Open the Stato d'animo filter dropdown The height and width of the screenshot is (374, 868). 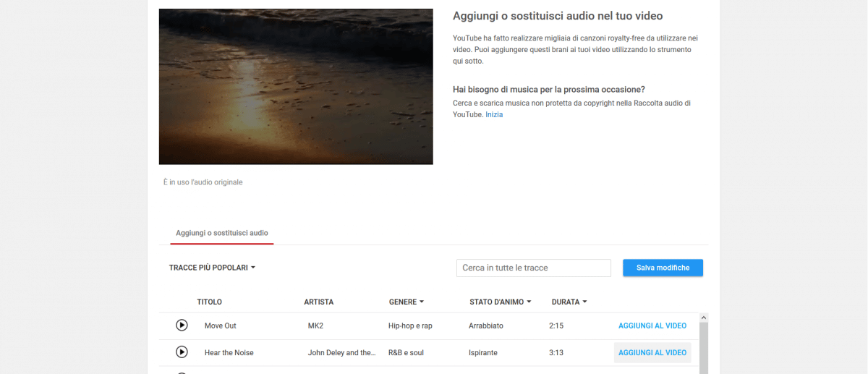point(500,302)
